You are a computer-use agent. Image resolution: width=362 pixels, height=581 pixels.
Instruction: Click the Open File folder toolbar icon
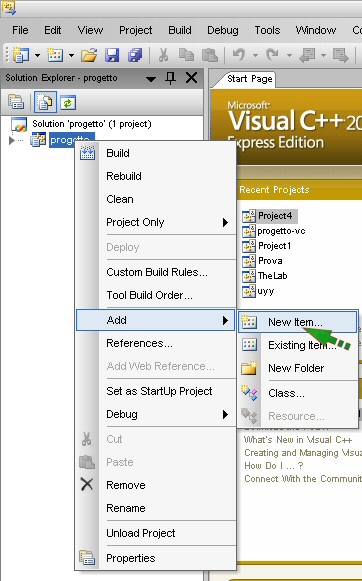89,56
